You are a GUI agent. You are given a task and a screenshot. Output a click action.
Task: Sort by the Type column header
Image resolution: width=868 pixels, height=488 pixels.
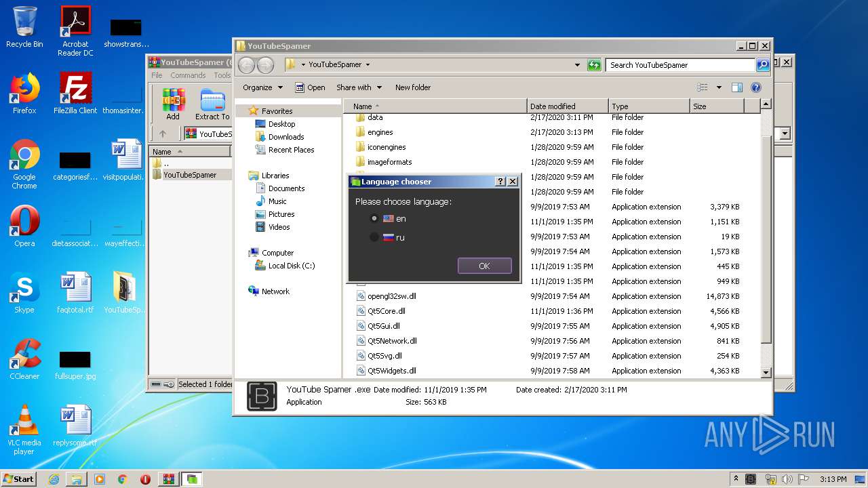[x=649, y=106]
